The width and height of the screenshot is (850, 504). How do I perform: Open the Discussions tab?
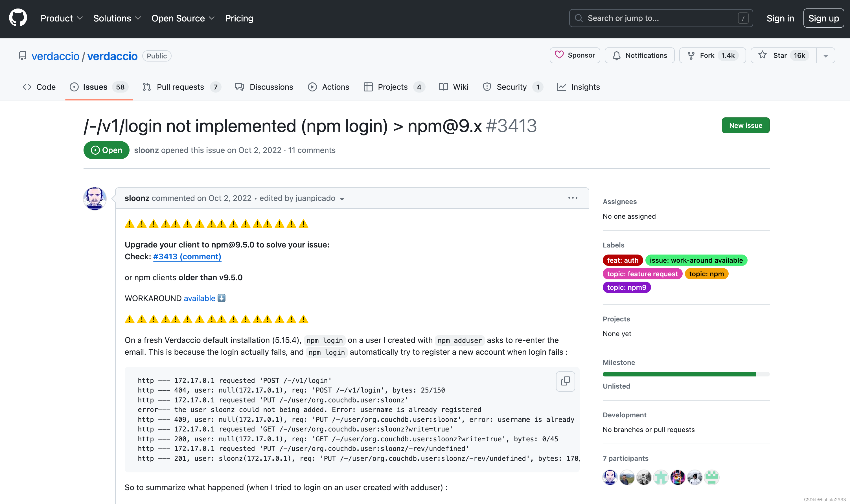(264, 87)
